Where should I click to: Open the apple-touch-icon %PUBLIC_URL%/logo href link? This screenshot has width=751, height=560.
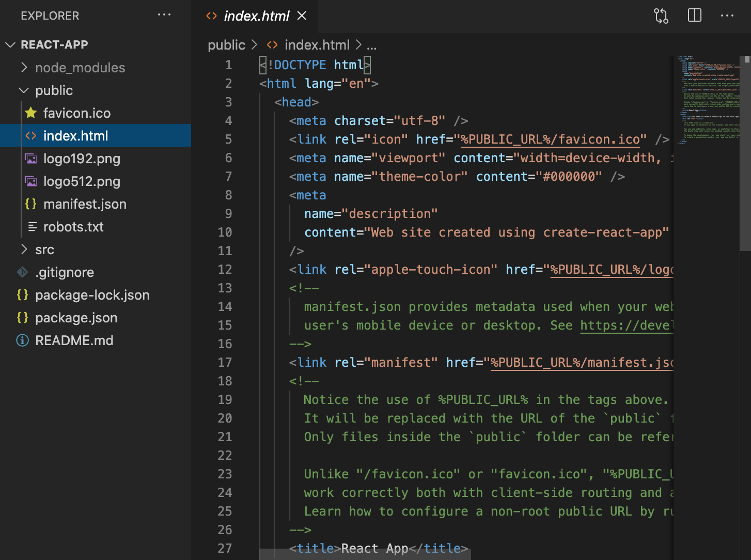click(x=612, y=270)
